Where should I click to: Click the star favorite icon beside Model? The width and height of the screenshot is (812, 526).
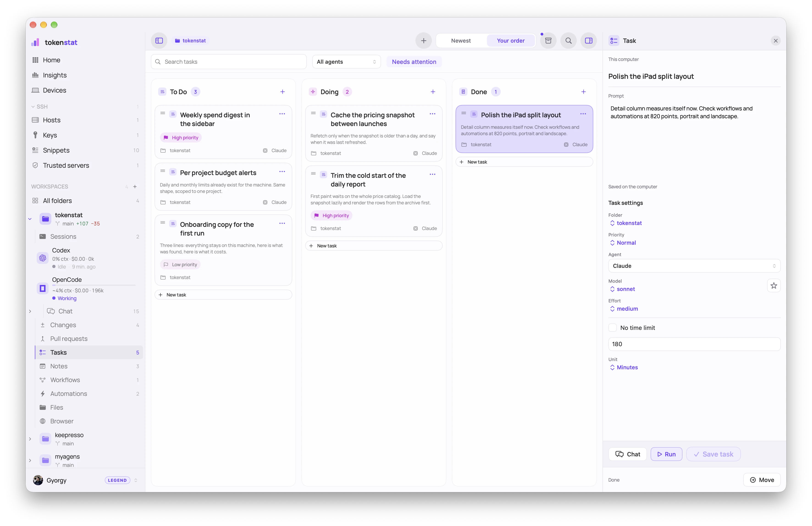pos(773,286)
